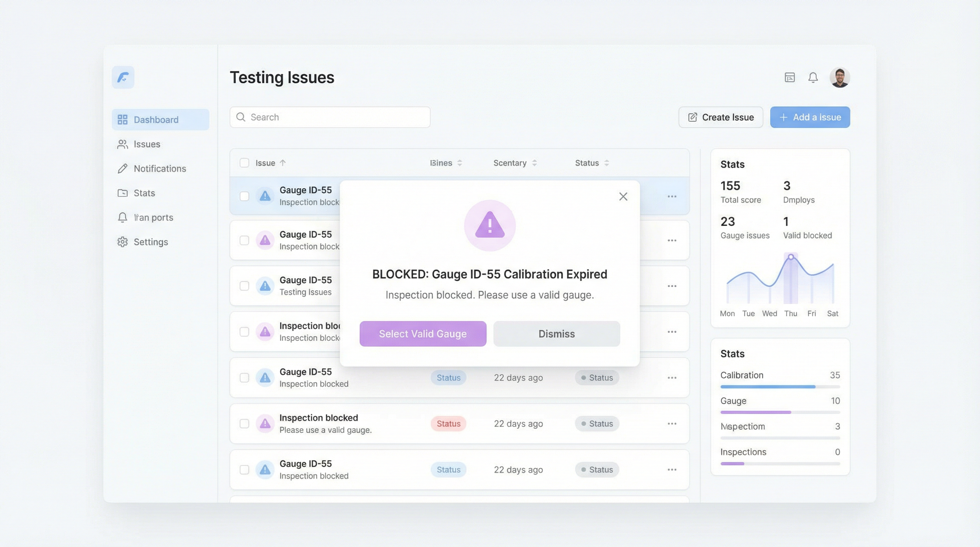
Task: Click the search magnifier icon
Action: click(241, 117)
